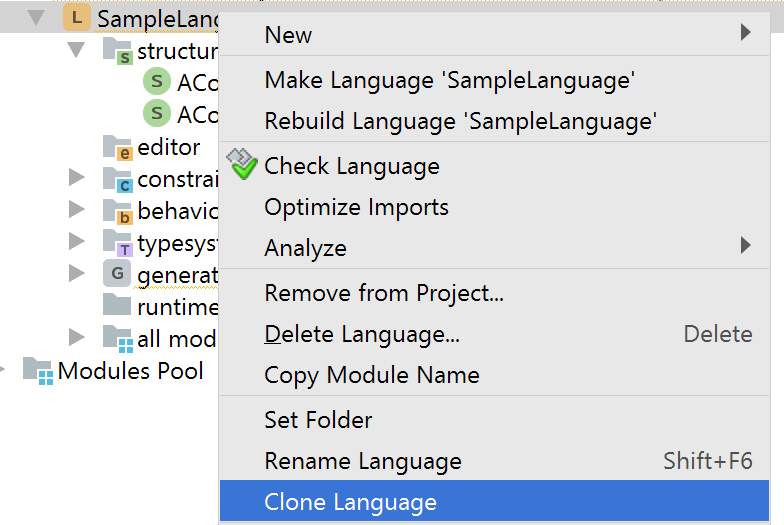Collapse the structure folder node

pos(77,50)
